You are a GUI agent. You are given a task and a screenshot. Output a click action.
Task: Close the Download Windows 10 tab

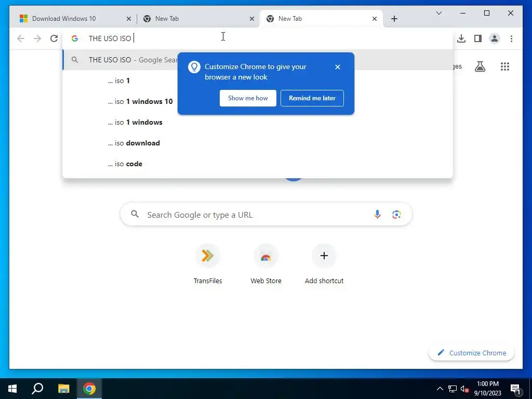[x=129, y=19]
